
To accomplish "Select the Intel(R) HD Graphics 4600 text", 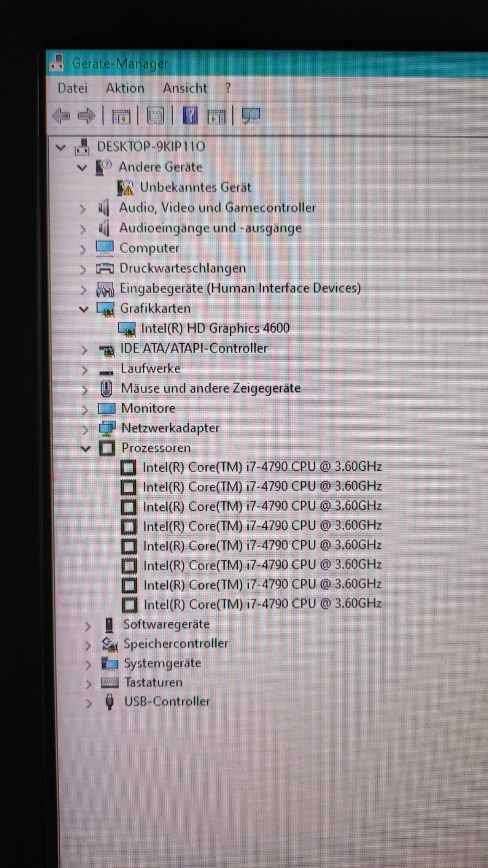I will (x=215, y=328).
